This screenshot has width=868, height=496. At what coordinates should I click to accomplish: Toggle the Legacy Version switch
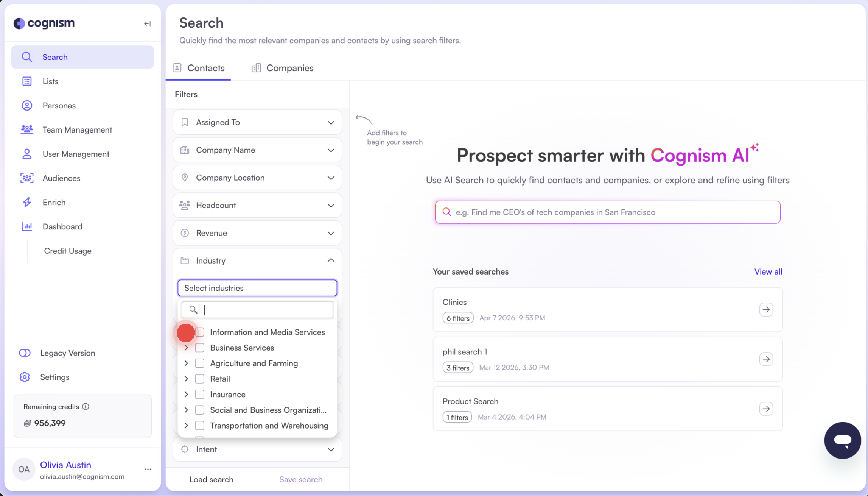coord(25,353)
